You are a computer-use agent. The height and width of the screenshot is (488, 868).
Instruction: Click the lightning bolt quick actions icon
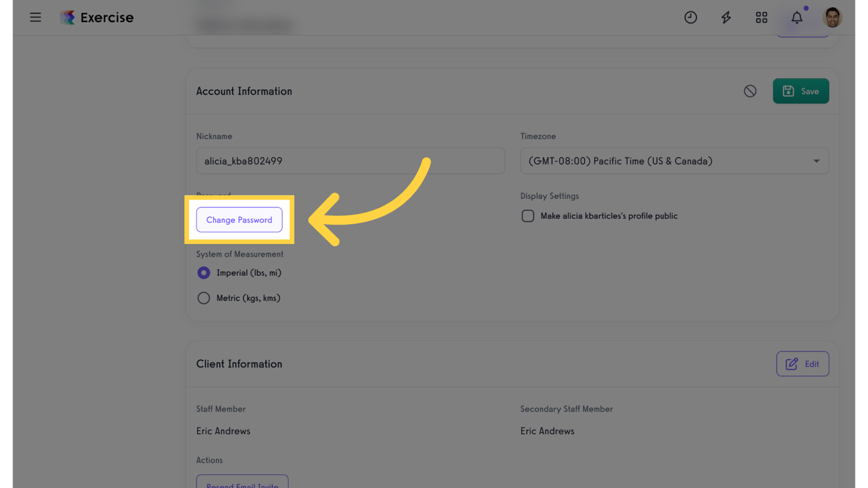[726, 17]
